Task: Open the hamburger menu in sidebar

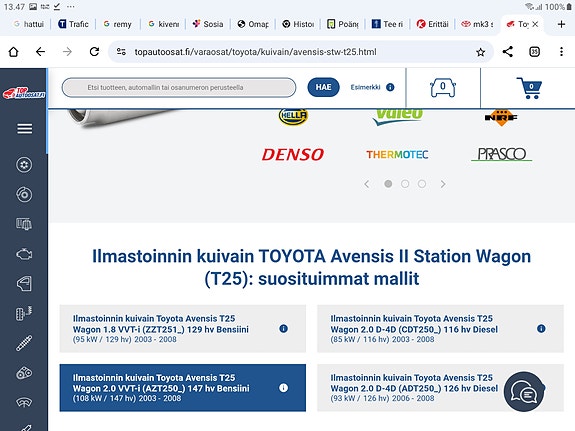Action: click(x=25, y=129)
